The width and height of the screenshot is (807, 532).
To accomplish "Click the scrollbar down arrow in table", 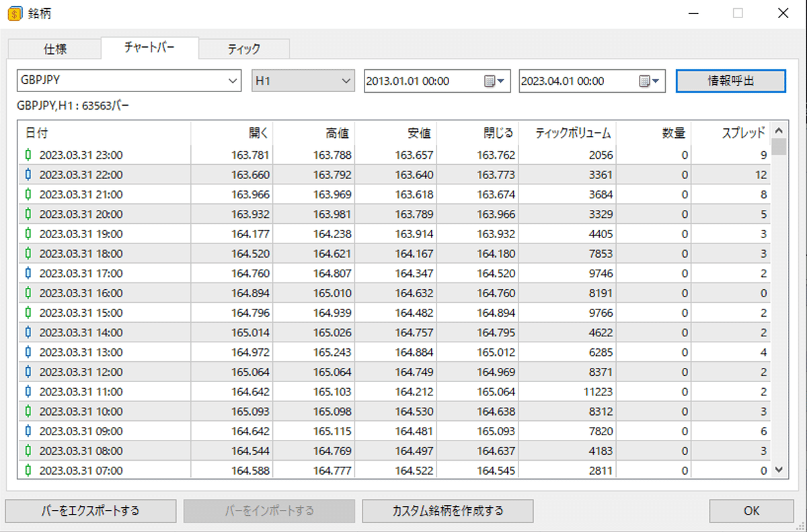I will 779,470.
